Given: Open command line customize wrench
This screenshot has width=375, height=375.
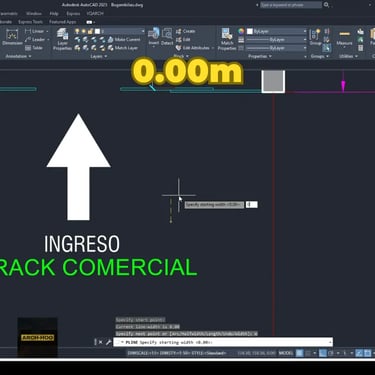Looking at the screenshot, I should [108, 342].
